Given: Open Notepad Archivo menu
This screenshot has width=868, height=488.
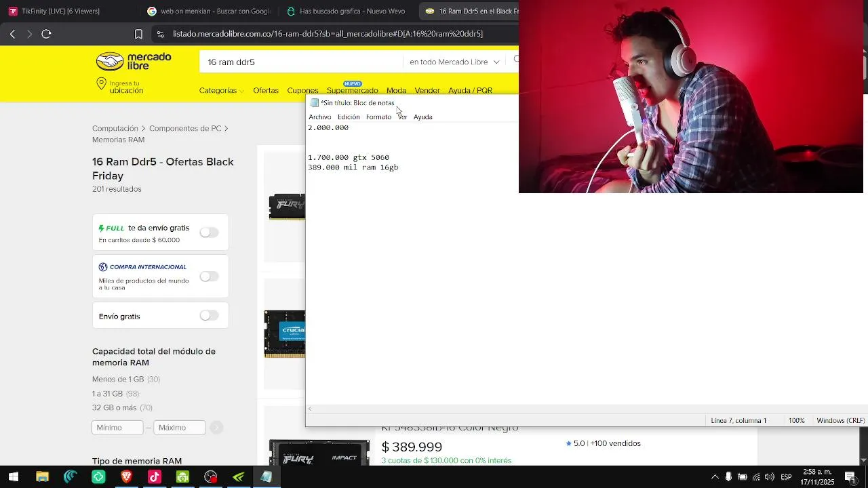Looking at the screenshot, I should (320, 117).
